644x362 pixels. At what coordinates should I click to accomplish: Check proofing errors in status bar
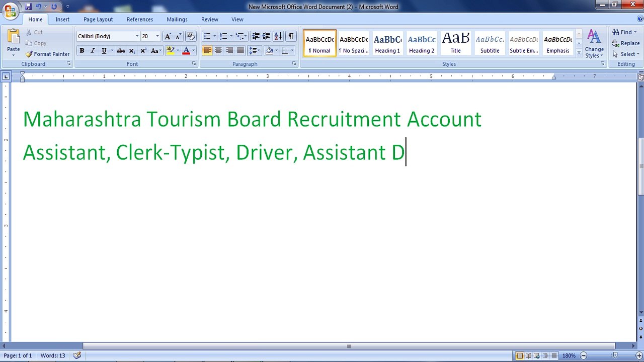[77, 355]
